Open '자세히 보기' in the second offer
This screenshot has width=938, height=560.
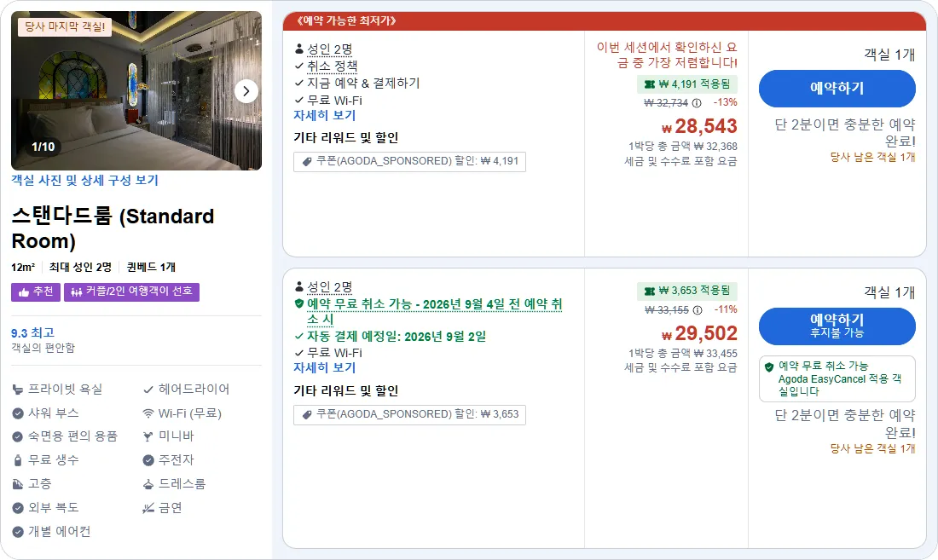click(324, 367)
